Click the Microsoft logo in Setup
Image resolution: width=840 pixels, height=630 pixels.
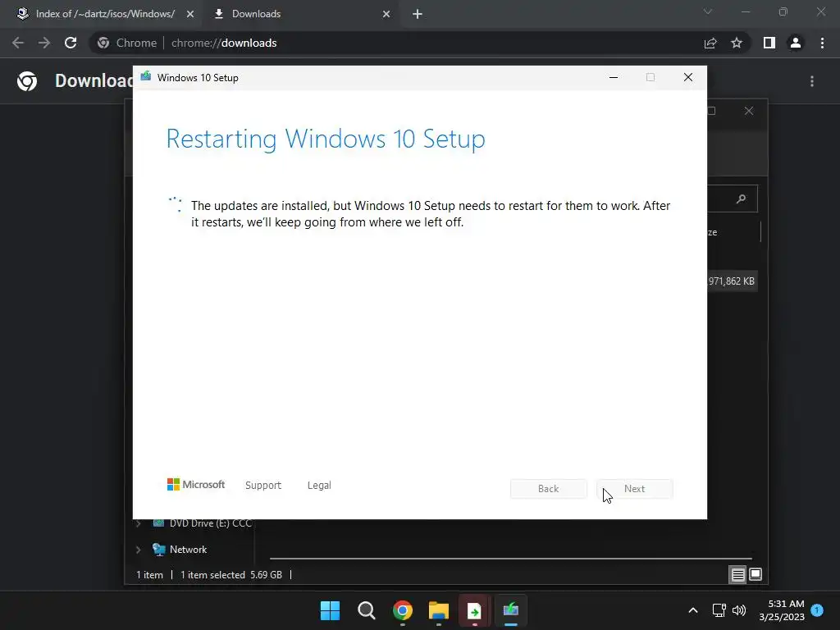pyautogui.click(x=196, y=485)
